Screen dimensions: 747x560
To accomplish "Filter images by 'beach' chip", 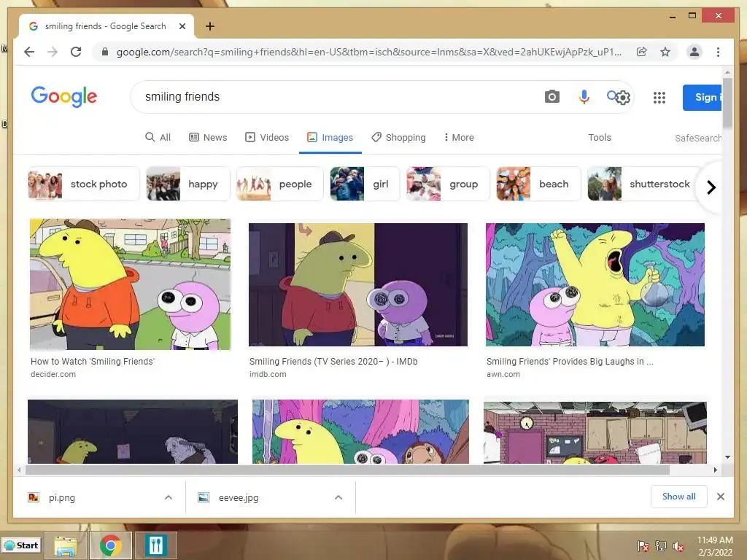I will click(x=538, y=184).
